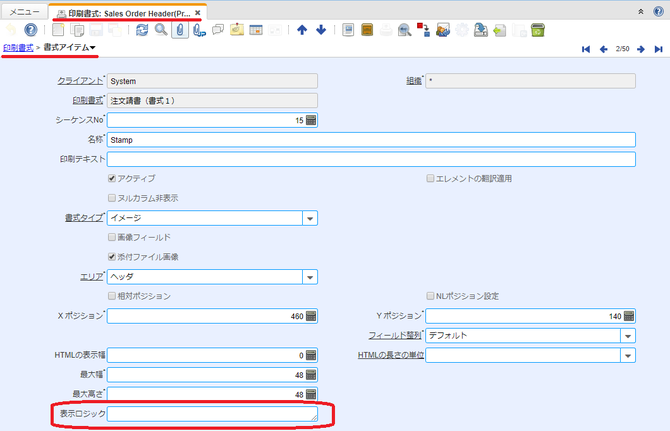Click the 書式タイプ field label link
This screenshot has height=431, width=670.
[84, 218]
